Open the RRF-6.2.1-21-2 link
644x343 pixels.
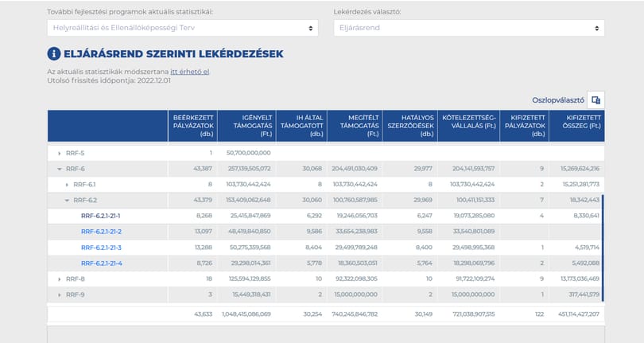(x=102, y=232)
